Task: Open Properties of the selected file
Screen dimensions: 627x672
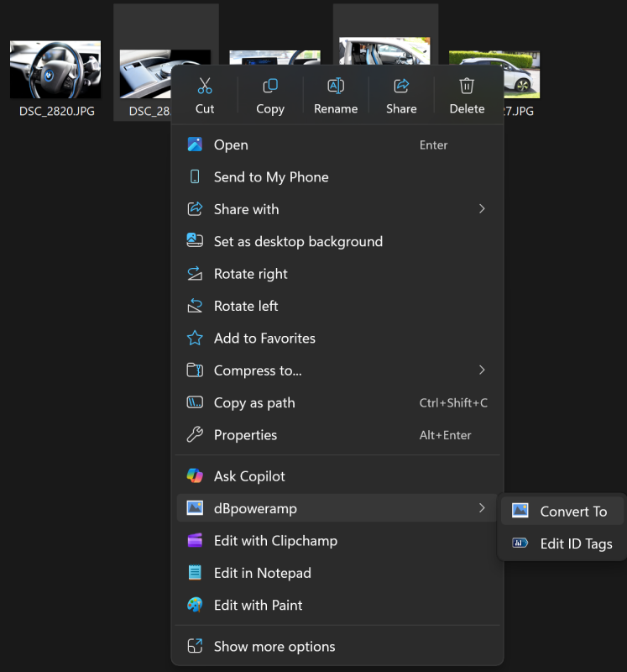Action: 245,435
